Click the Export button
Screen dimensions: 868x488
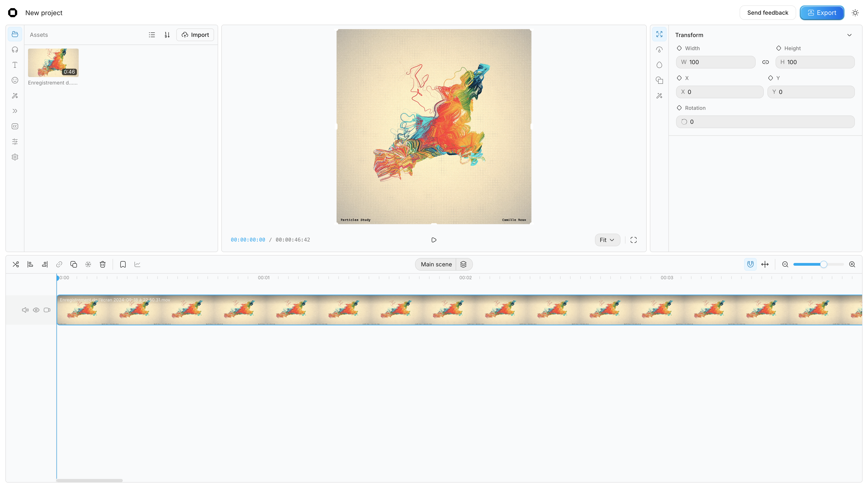point(822,13)
